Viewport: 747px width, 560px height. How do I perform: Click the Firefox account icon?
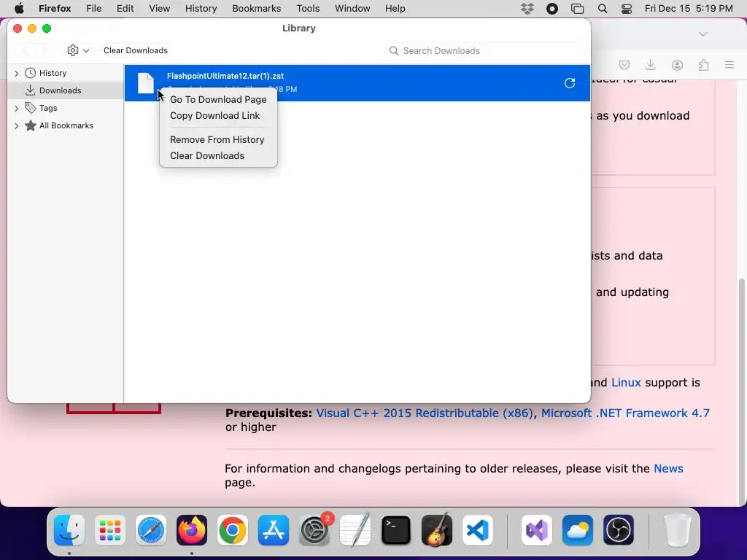(x=677, y=65)
